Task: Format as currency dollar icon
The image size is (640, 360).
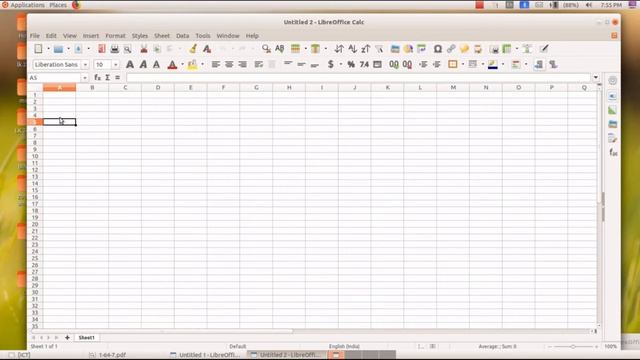Action: [x=331, y=64]
